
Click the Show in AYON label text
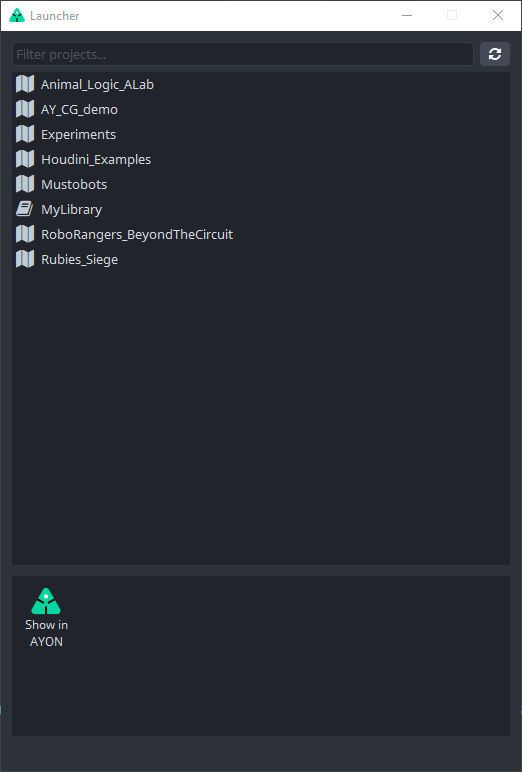(46, 633)
